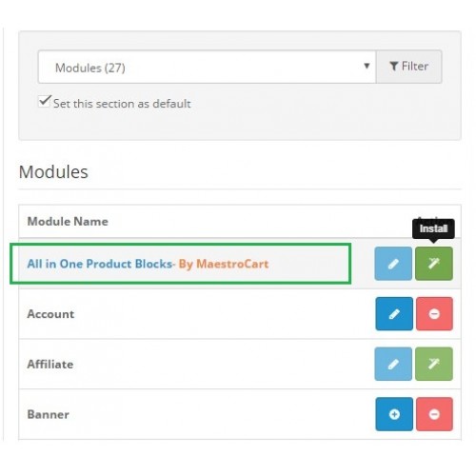The image size is (476, 476).
Task: Uninstall the Banner module
Action: [434, 414]
